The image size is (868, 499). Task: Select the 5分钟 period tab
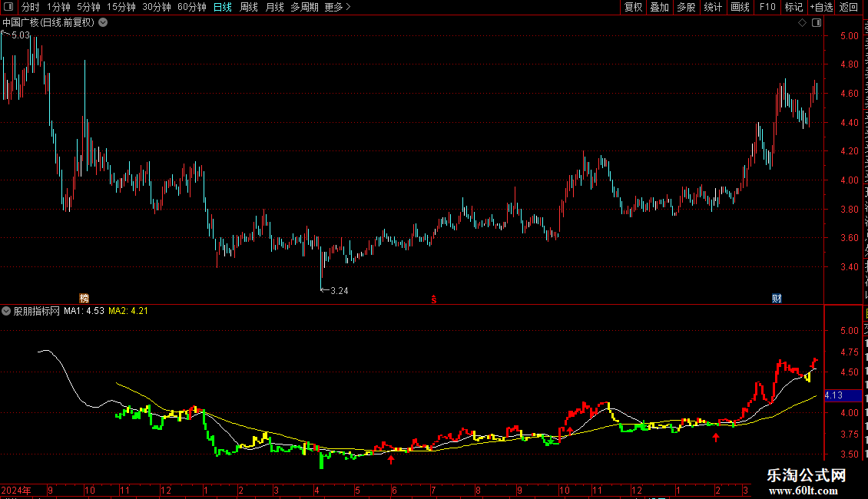(x=88, y=7)
